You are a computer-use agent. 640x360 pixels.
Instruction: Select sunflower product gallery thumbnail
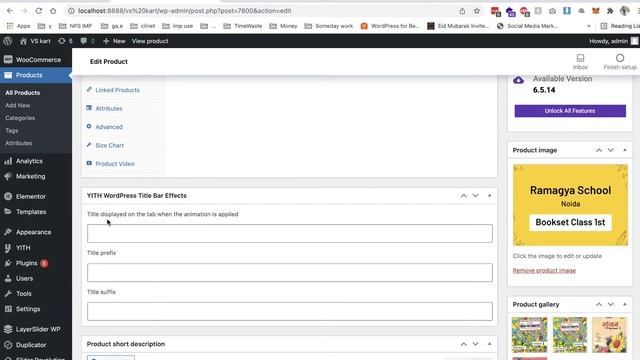(x=609, y=335)
